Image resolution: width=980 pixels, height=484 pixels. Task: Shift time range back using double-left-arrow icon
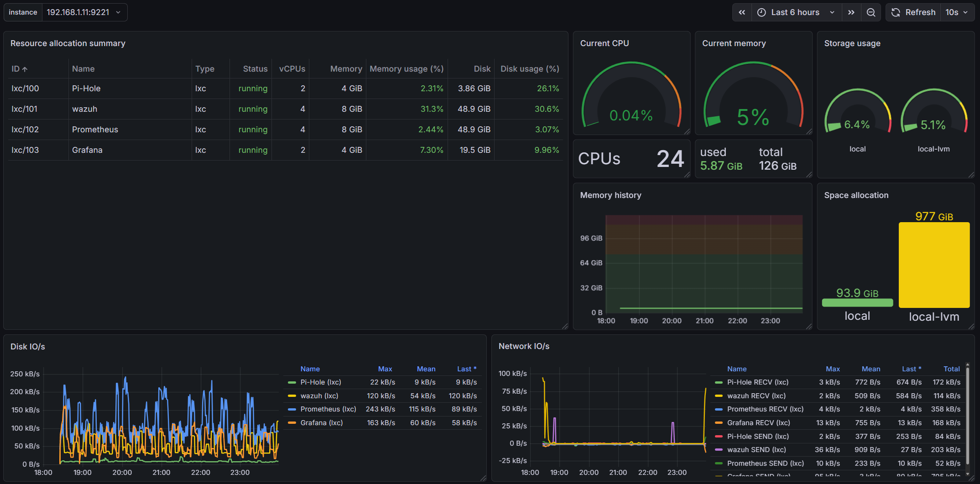click(742, 12)
